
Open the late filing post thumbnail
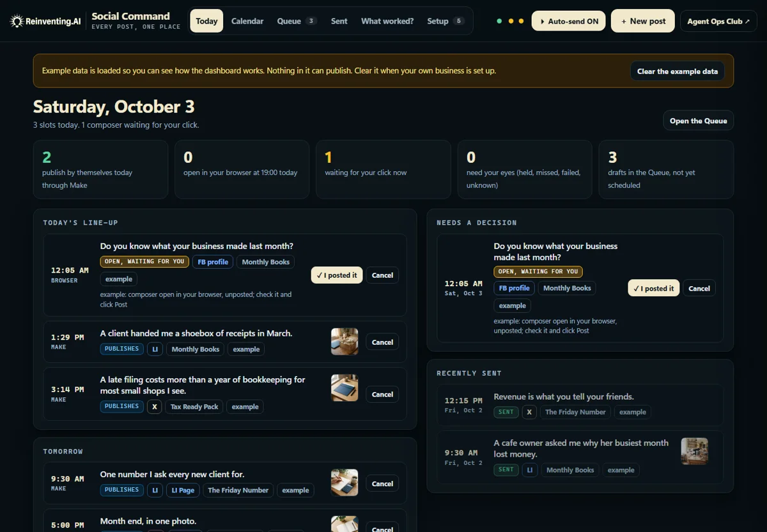[x=345, y=388]
